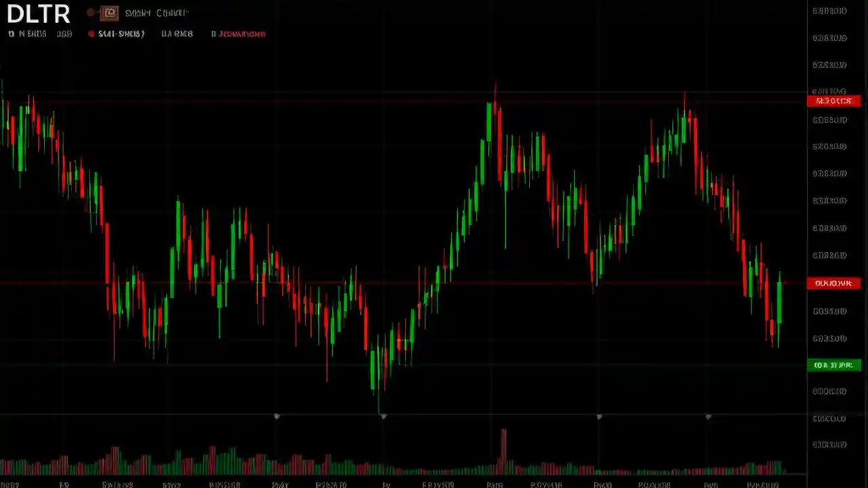Click the chart snapshot camera icon
868x488 pixels.
(x=110, y=12)
